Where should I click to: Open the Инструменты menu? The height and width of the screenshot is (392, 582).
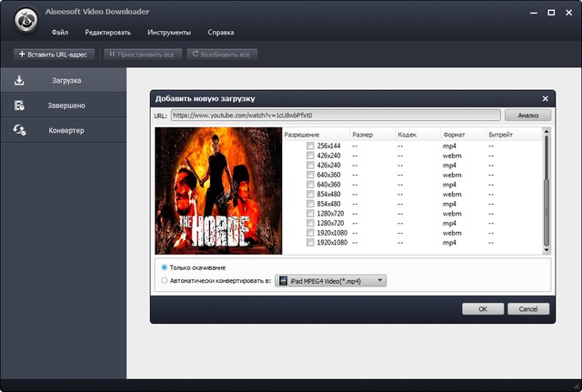click(169, 32)
